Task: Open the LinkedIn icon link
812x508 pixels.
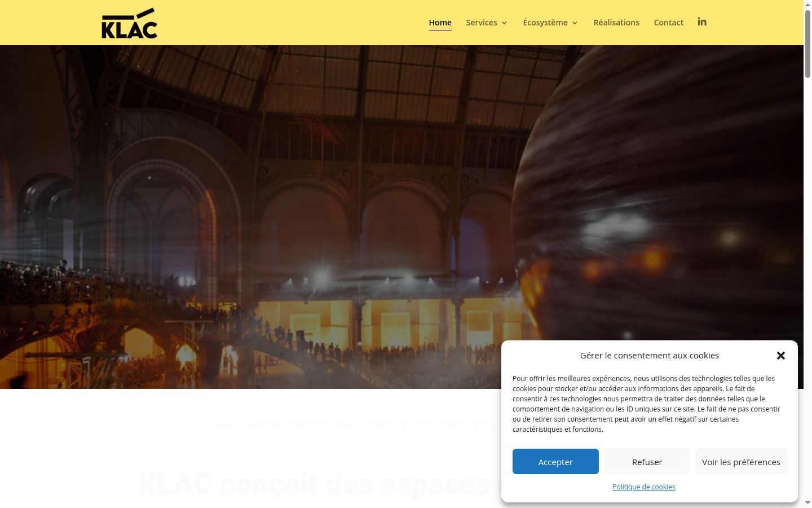Action: point(702,22)
